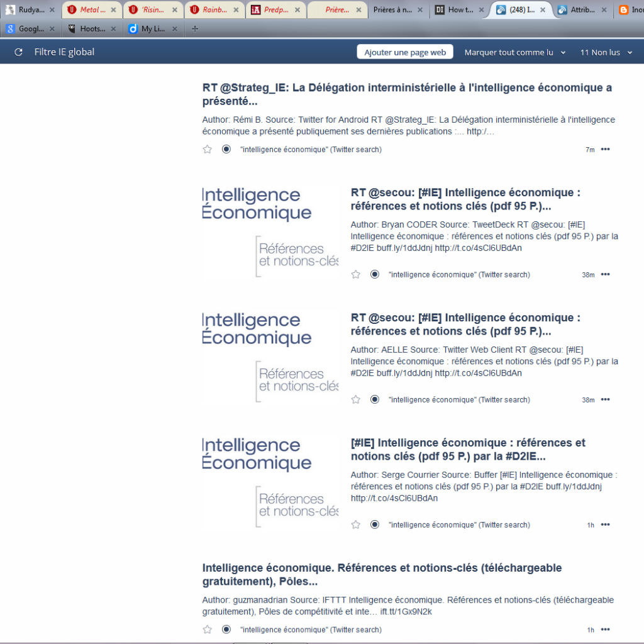Open more options for Bryan CODER article
Screen dimensions: 644x644
pyautogui.click(x=605, y=274)
